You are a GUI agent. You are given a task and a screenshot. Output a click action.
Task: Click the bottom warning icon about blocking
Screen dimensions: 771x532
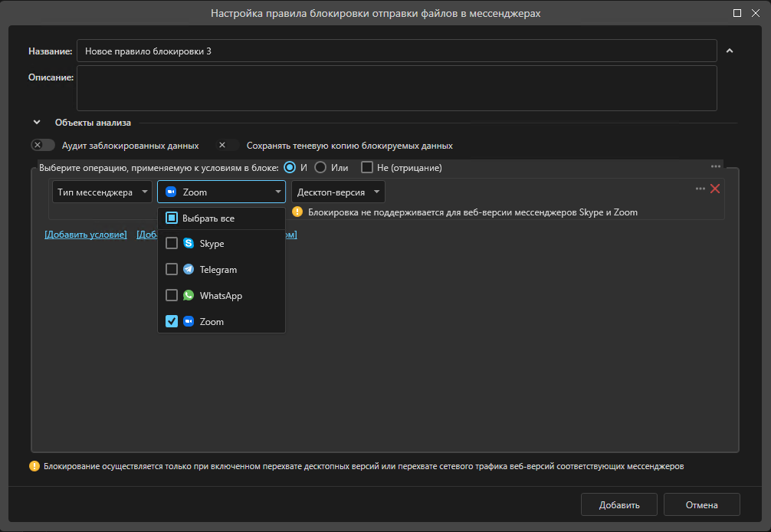(x=34, y=466)
